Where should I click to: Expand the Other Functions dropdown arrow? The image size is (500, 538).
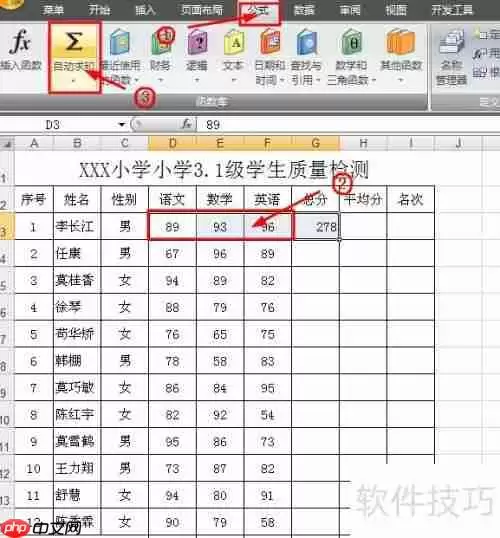(x=400, y=81)
